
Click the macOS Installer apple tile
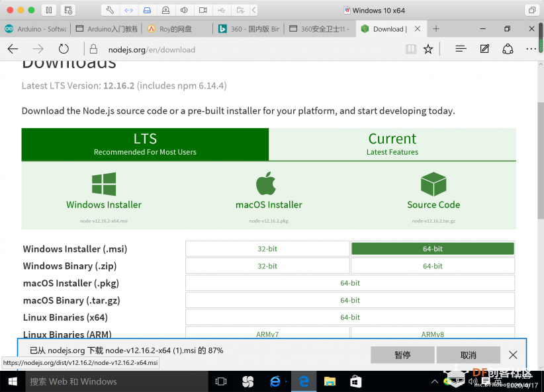269,196
